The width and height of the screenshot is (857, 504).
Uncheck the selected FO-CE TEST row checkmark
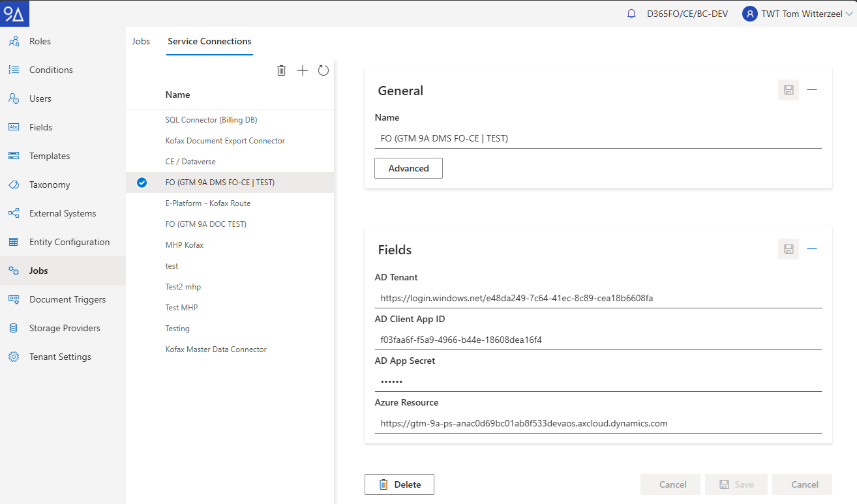click(x=142, y=183)
